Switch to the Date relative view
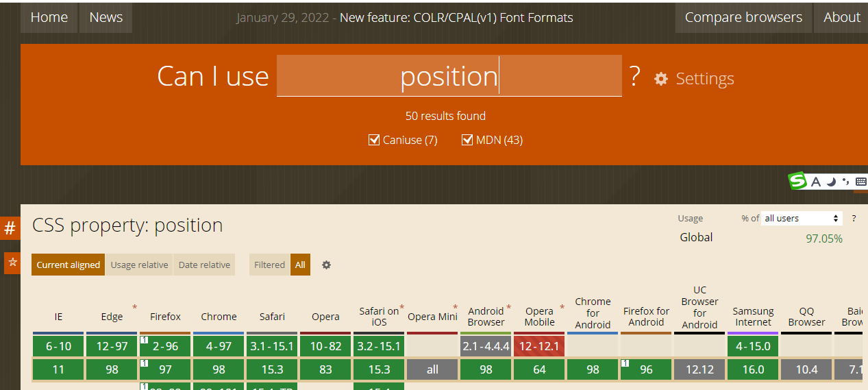Screen dimensions: 868x390 204,265
